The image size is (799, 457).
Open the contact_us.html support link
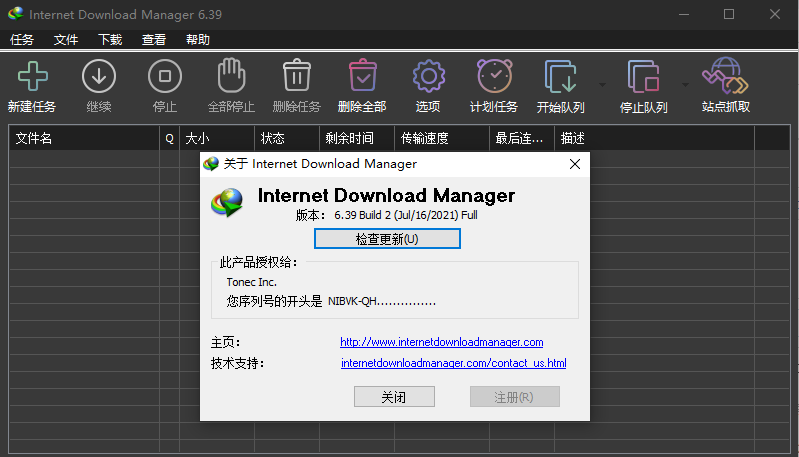coord(454,363)
